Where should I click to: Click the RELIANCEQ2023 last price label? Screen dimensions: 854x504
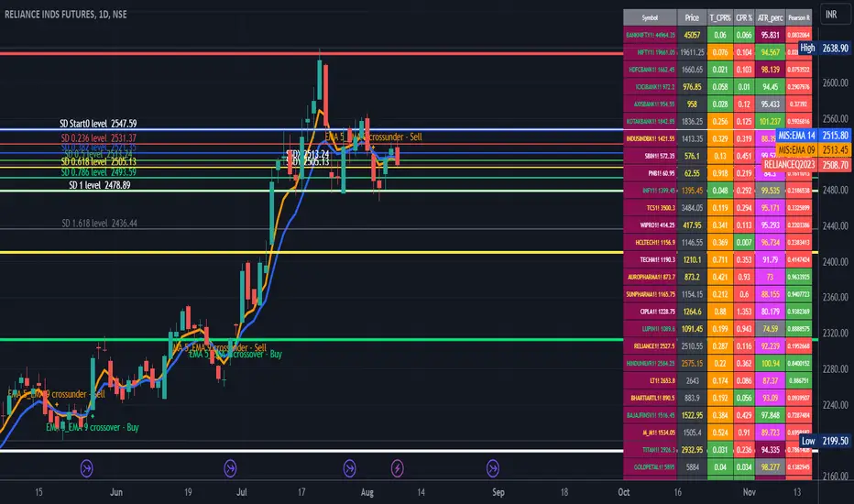806,165
